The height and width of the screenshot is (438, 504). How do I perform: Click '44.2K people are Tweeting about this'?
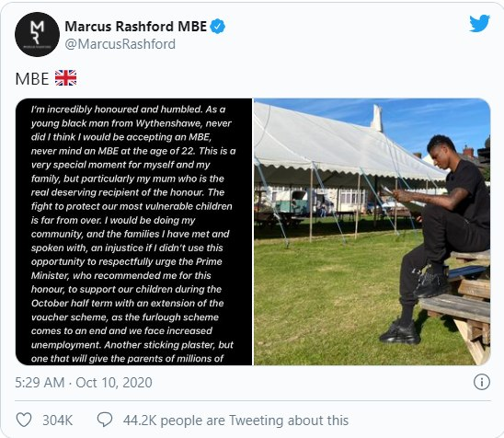tap(235, 421)
